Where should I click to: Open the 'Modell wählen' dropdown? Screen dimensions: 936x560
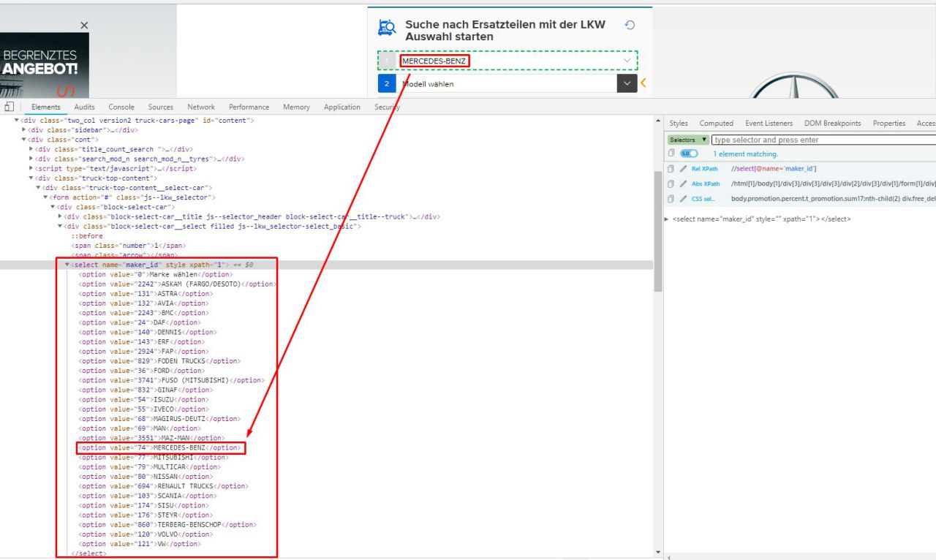point(507,84)
